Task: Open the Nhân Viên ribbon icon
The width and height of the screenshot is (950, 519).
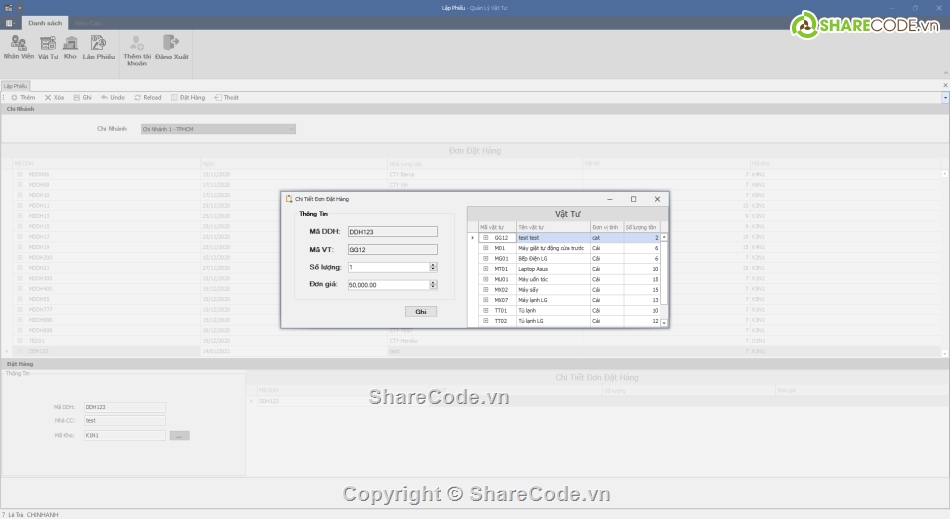Action: tap(19, 47)
